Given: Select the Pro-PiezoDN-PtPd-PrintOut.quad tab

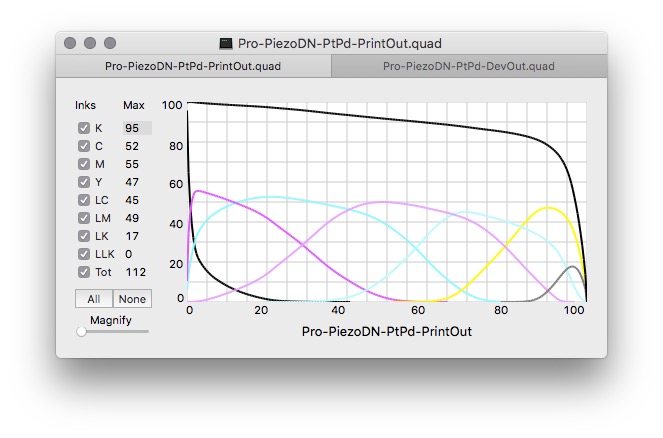Looking at the screenshot, I should (x=193, y=67).
